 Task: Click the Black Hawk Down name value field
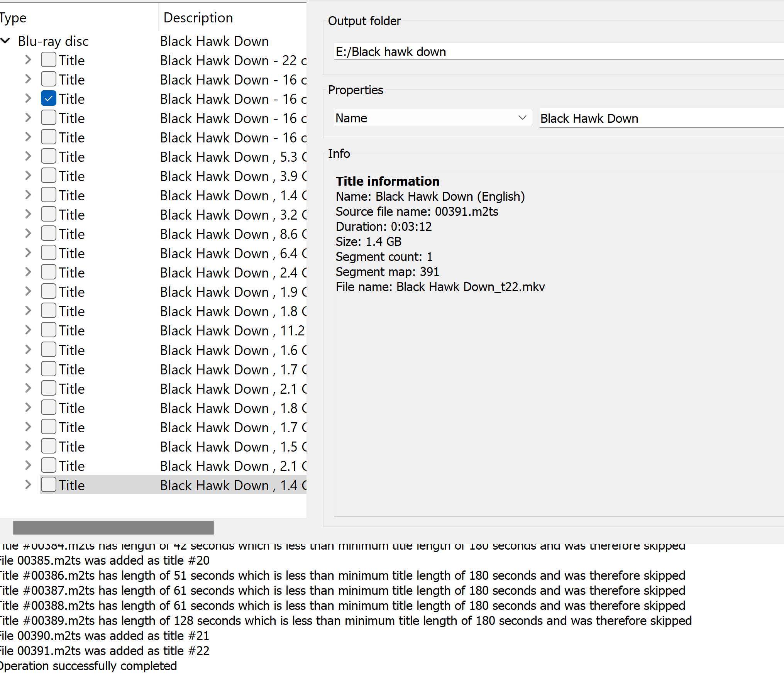pyautogui.click(x=662, y=118)
